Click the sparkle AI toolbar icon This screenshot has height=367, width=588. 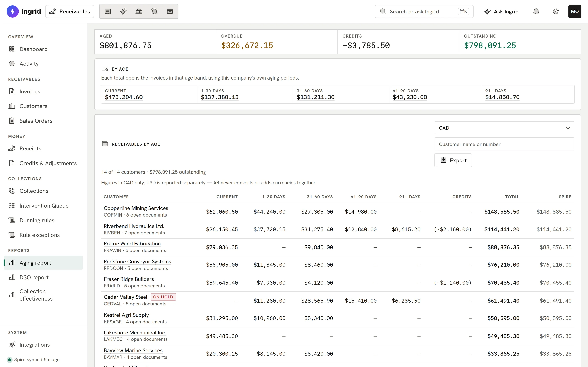click(124, 11)
